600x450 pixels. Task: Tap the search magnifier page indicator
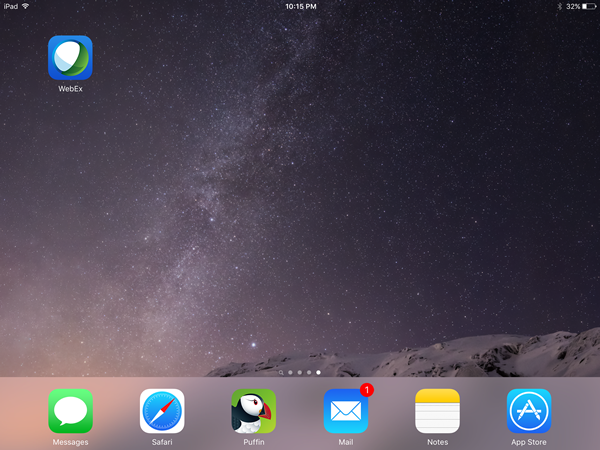pos(281,372)
